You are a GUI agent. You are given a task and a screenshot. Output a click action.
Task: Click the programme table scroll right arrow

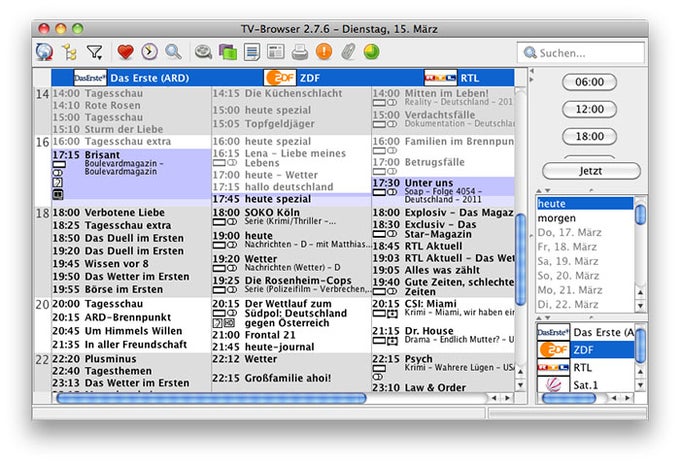[x=507, y=398]
